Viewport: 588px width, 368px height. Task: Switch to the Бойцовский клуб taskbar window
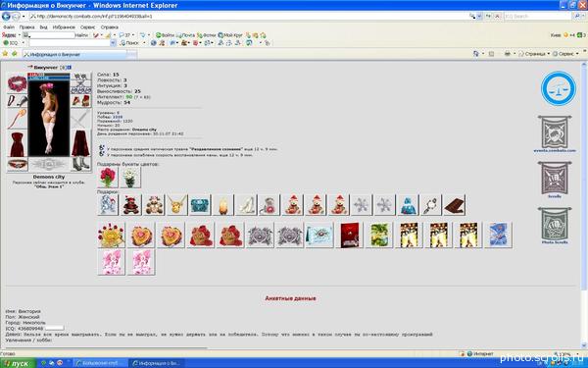tap(100, 363)
